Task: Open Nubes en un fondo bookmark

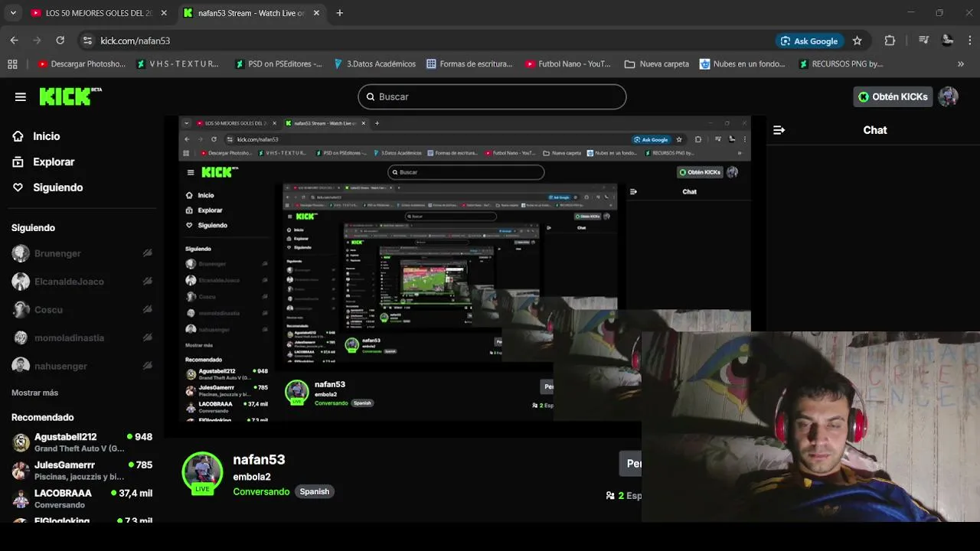Action: [743, 64]
